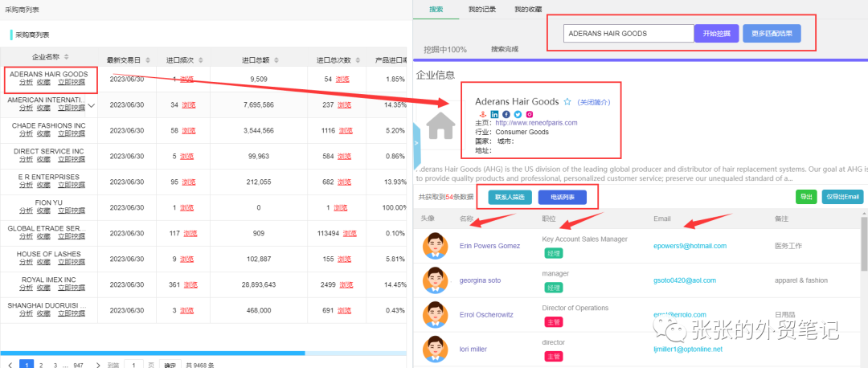Click the 确定 pagination confirm button
The height and width of the screenshot is (368, 868).
click(170, 365)
